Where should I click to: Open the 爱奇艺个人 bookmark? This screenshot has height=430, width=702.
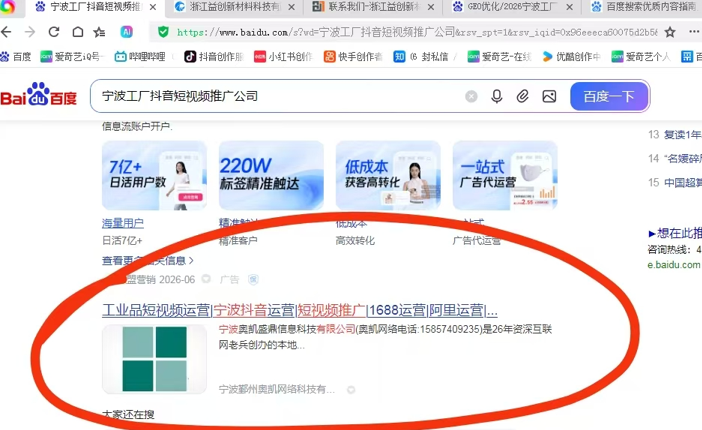(641, 56)
